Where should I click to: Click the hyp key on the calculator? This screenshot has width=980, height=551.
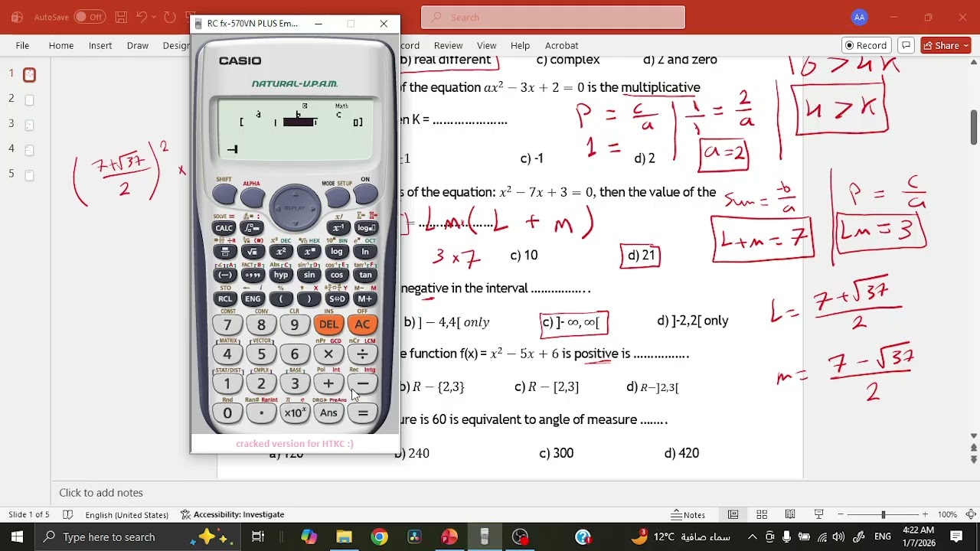point(280,275)
